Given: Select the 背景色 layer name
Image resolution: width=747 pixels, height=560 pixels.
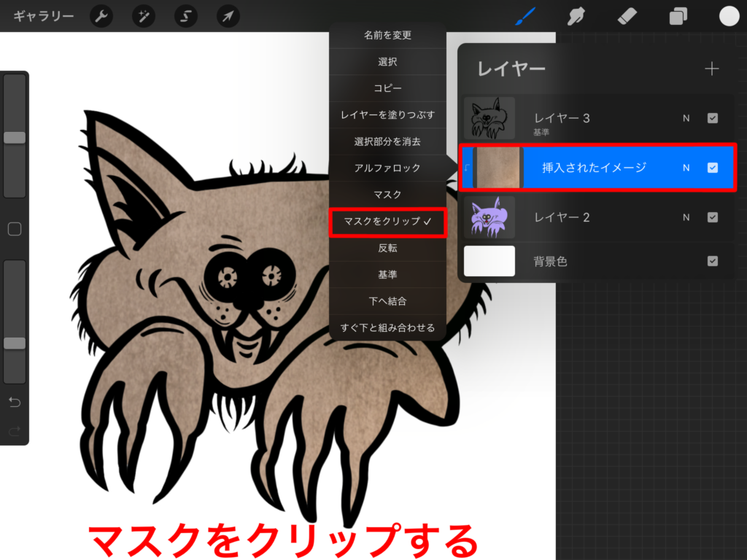Looking at the screenshot, I should 550,261.
